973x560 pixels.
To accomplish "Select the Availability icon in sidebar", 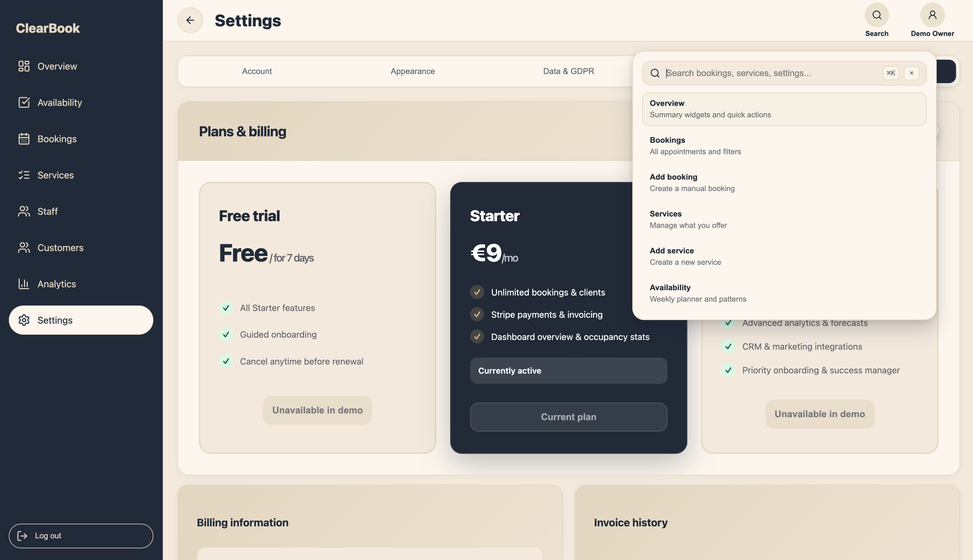I will [x=24, y=102].
